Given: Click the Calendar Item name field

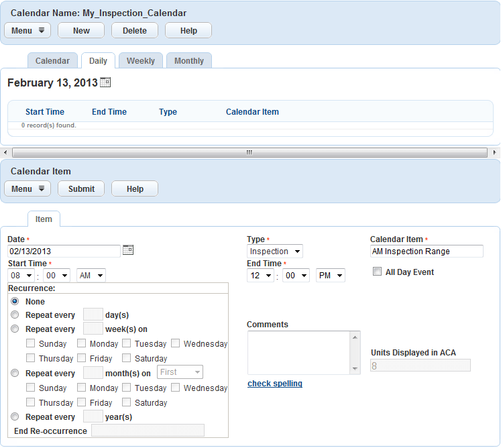Looking at the screenshot, I should (x=427, y=251).
